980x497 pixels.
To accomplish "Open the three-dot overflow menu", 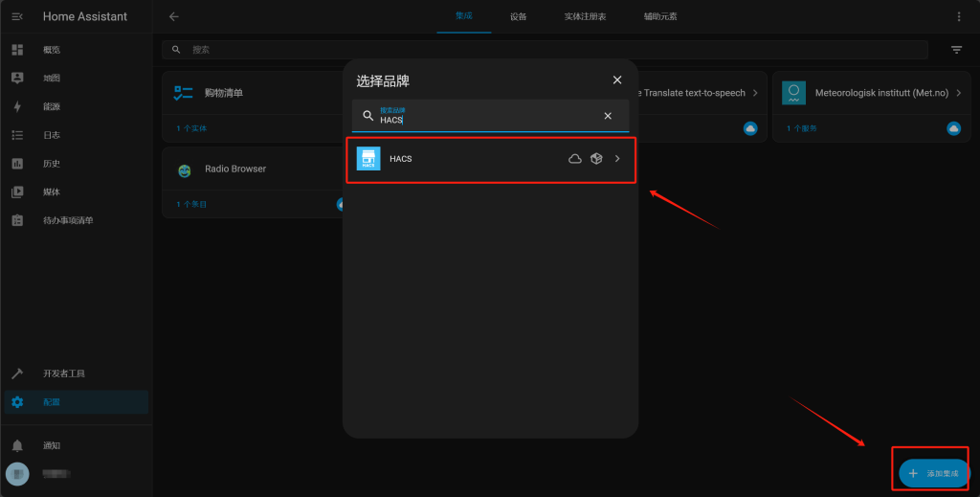I will tap(959, 17).
